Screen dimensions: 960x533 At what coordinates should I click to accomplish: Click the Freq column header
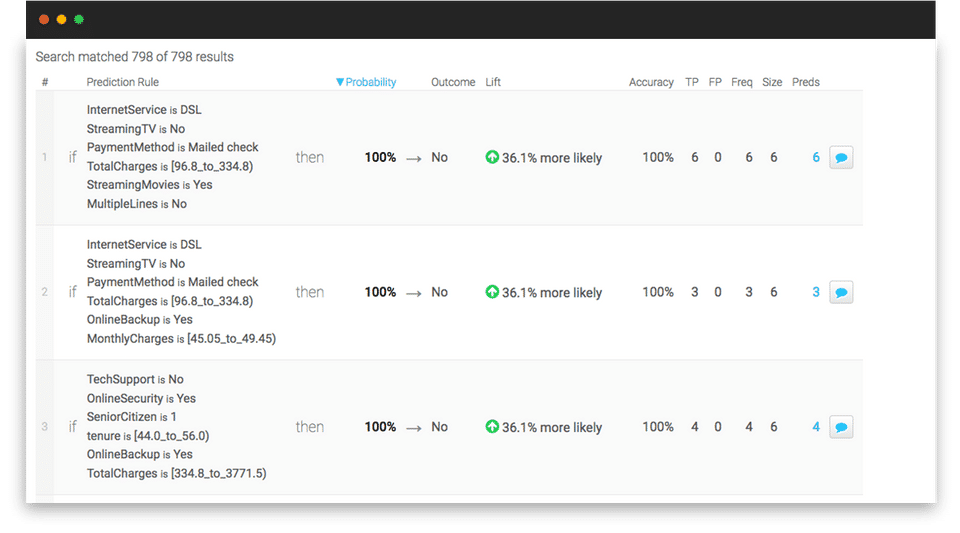(741, 82)
